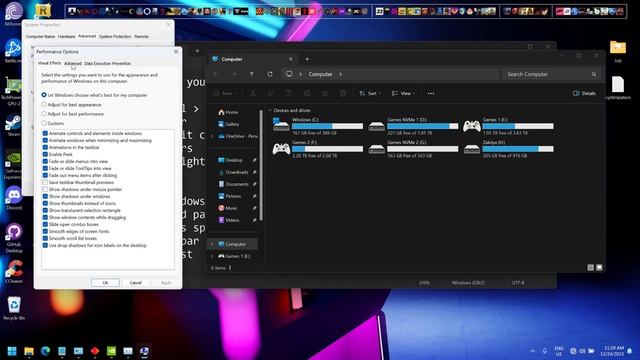Open Remote tab in System Properties
Viewport: 640px width, 360px height.
141,36
